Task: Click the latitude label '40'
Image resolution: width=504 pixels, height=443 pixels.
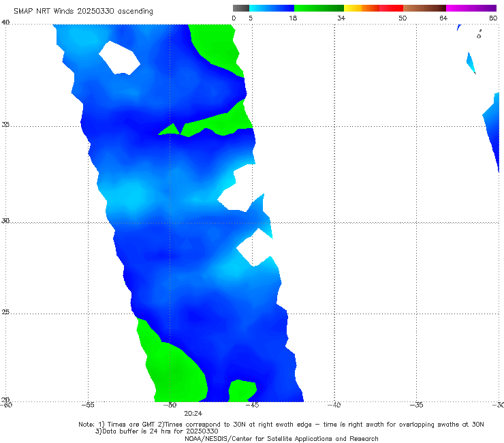Action: [5, 22]
